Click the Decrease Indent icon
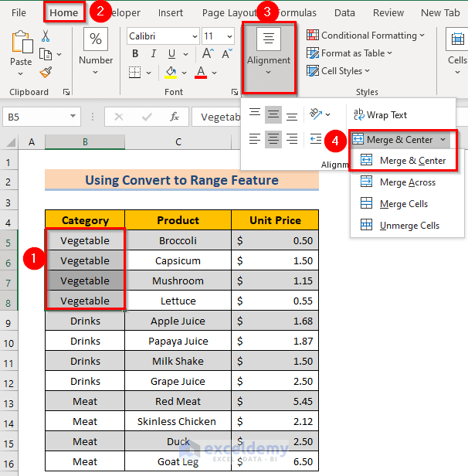Screen dimensions: 468x476 coord(316,139)
